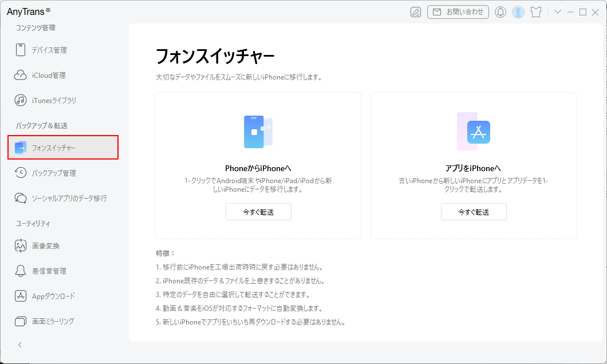Select フォンスイッチャー menu entry
Screen dimensions: 607x364
coord(63,148)
